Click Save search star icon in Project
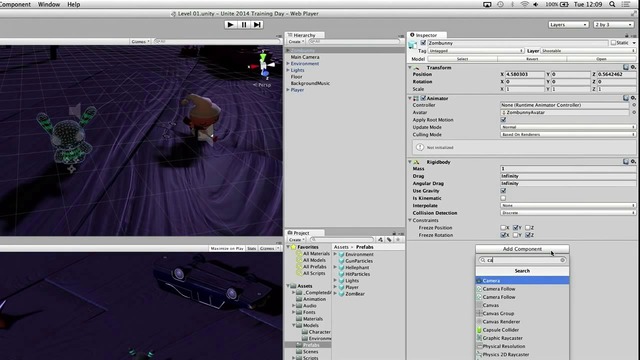The width and height of the screenshot is (640, 360). tap(398, 240)
